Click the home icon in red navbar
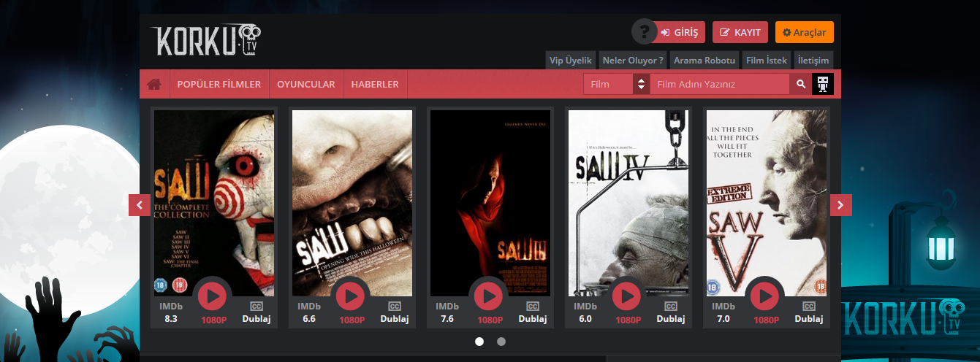Viewport: 980px width, 362px height. [x=154, y=84]
